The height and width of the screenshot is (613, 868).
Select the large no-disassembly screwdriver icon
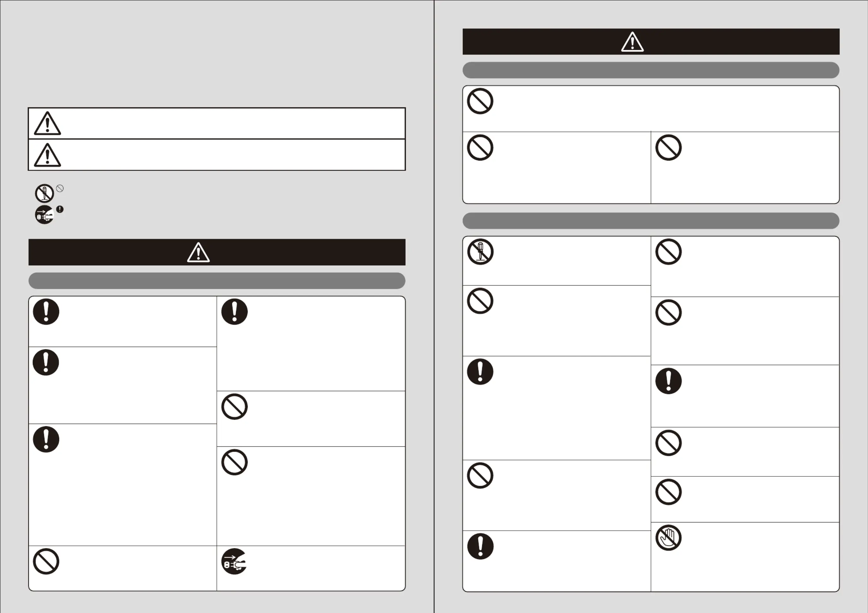pos(480,252)
